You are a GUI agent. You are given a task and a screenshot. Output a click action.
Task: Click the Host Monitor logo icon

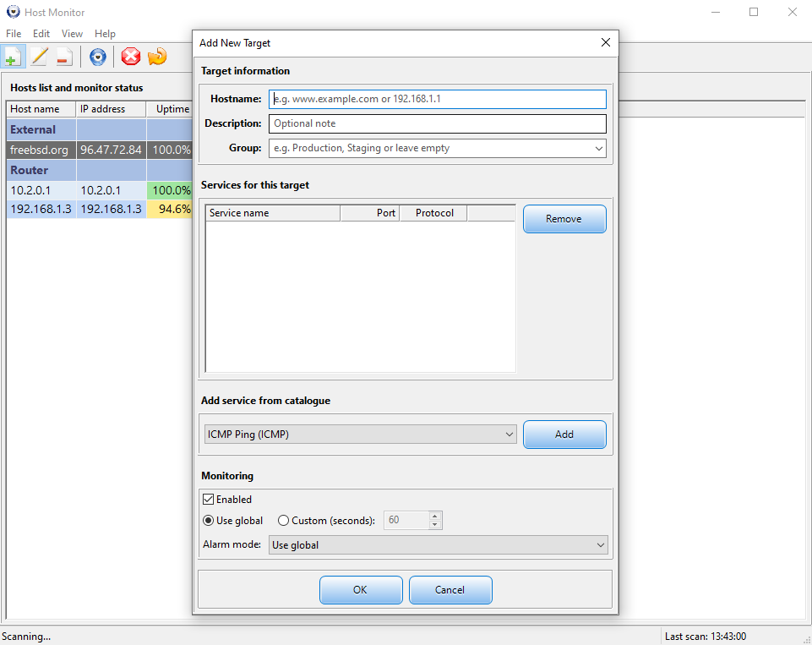click(14, 12)
